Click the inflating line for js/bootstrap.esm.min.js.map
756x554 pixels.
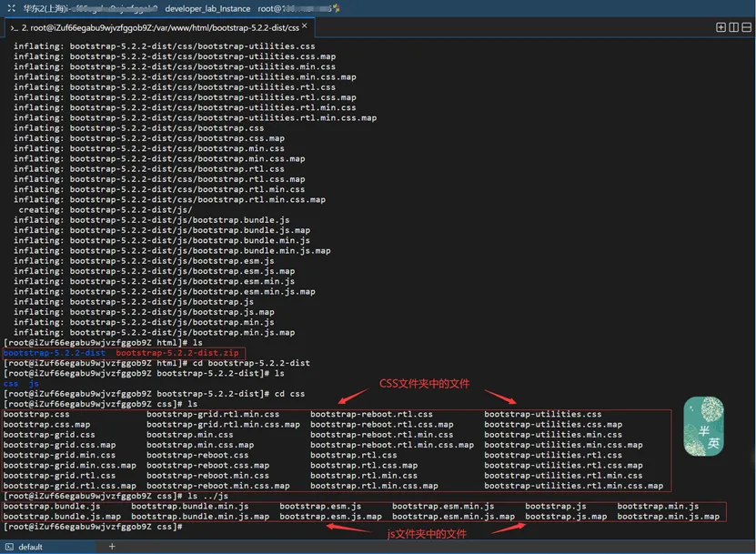pos(165,292)
